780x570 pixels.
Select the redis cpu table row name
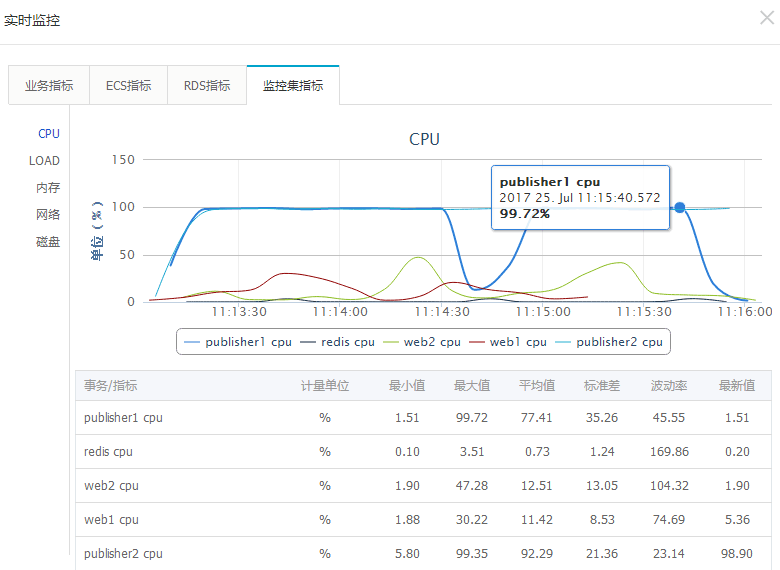pyautogui.click(x=108, y=452)
